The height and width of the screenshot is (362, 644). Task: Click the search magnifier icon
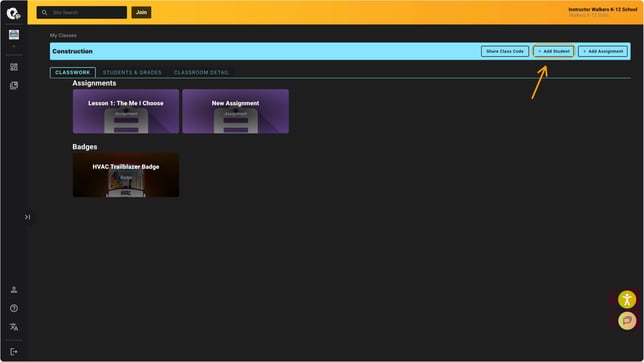click(x=44, y=12)
